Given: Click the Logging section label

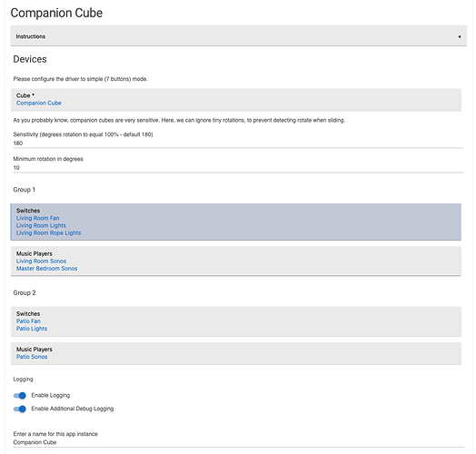Looking at the screenshot, I should point(23,380).
